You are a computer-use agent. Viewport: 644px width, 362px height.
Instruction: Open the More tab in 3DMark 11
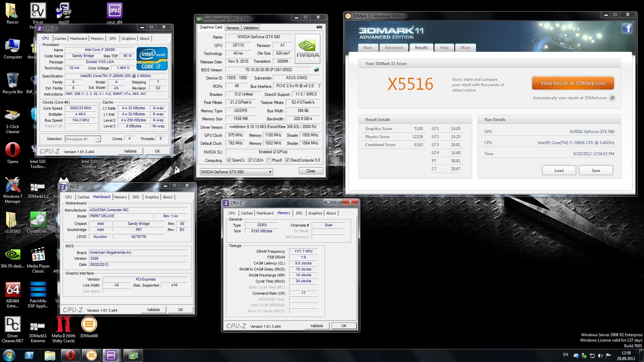click(465, 48)
